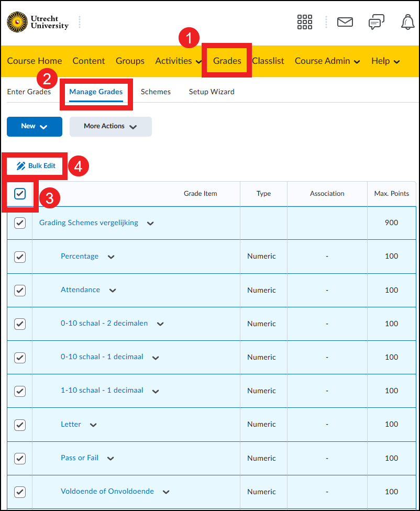The image size is (420, 511).
Task: Click the Bulk Edit pencil icon
Action: coord(21,166)
